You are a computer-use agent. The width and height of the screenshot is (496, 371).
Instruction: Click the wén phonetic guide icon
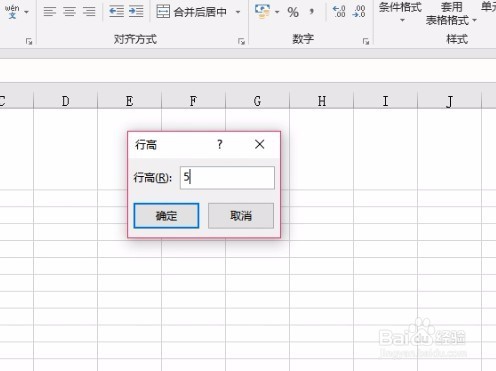coord(12,12)
